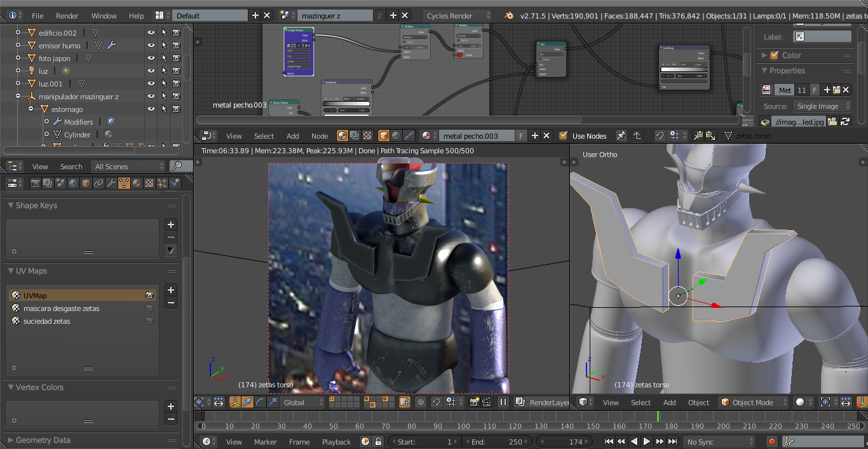The image size is (868, 449).
Task: Render OpenGL snapshot camera icon in viewport
Action: click(474, 402)
